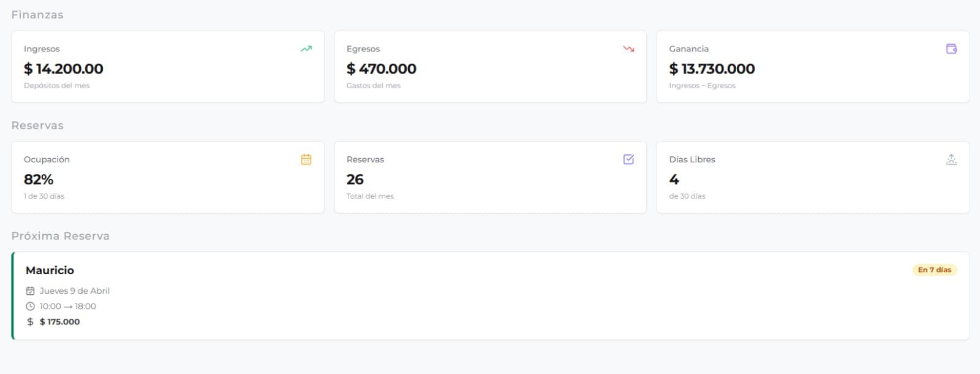
Task: Click the green trending-up icon in Ingresos card
Action: tap(306, 49)
